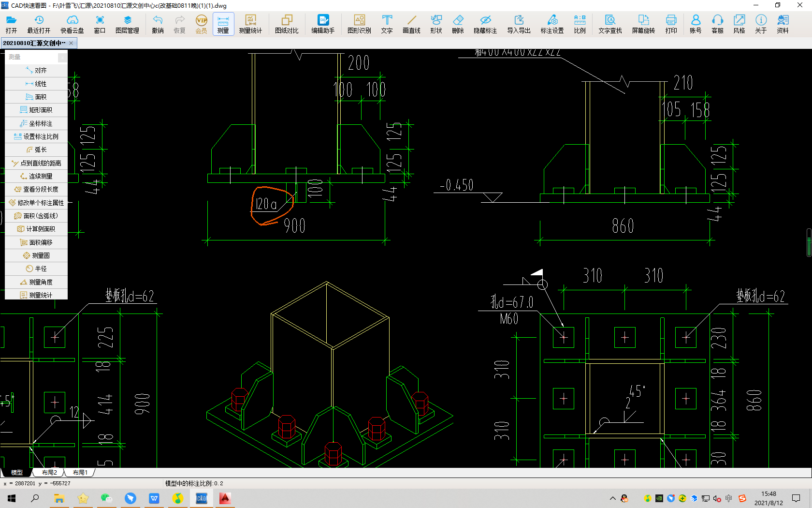This screenshot has width=812, height=508.
Task: Open the Windows notification center
Action: [796, 498]
